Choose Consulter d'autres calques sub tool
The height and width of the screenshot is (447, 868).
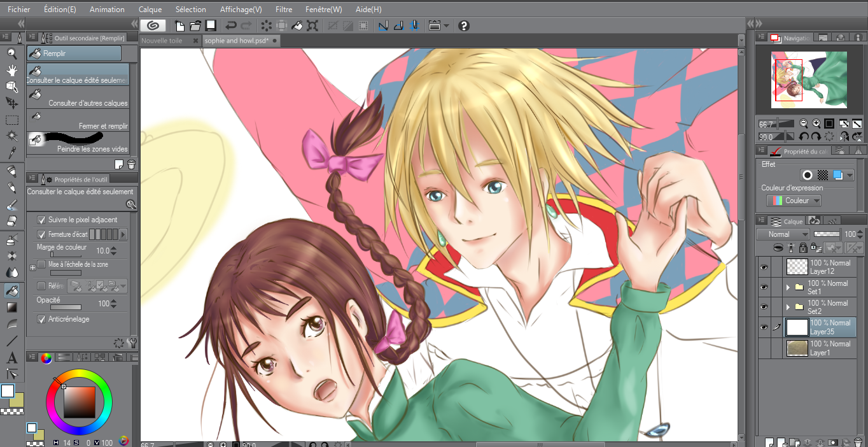pos(78,97)
